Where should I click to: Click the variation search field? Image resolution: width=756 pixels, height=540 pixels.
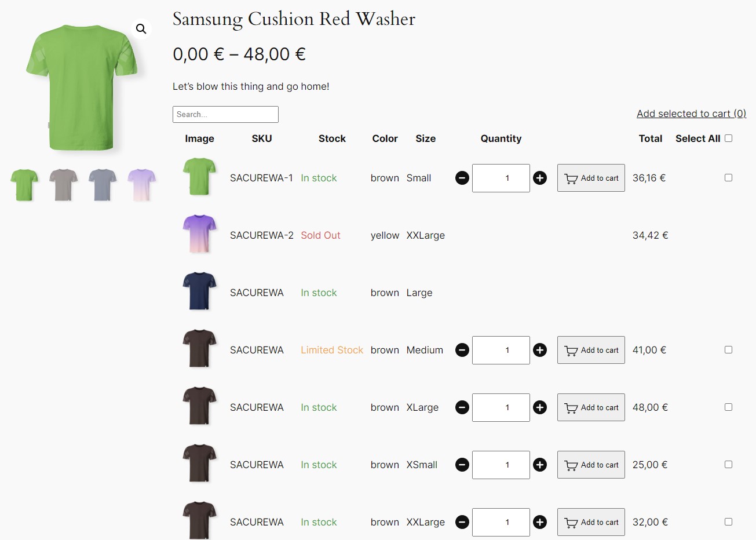(225, 114)
